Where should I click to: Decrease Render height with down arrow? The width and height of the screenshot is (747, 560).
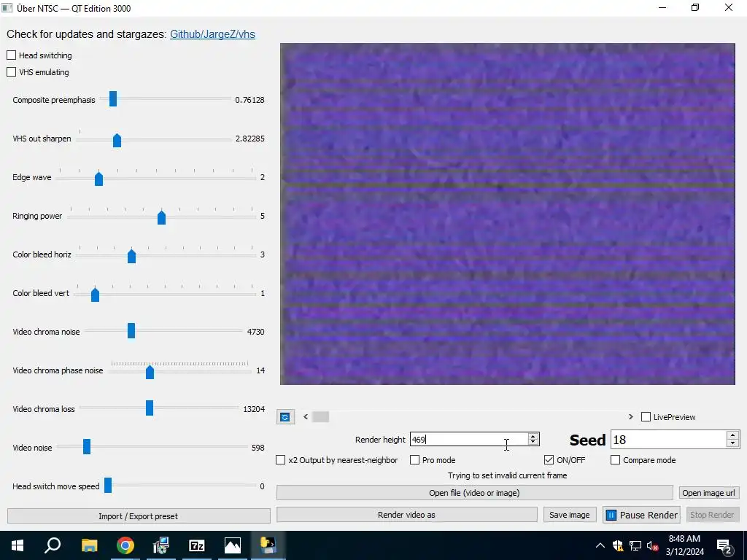pyautogui.click(x=533, y=443)
